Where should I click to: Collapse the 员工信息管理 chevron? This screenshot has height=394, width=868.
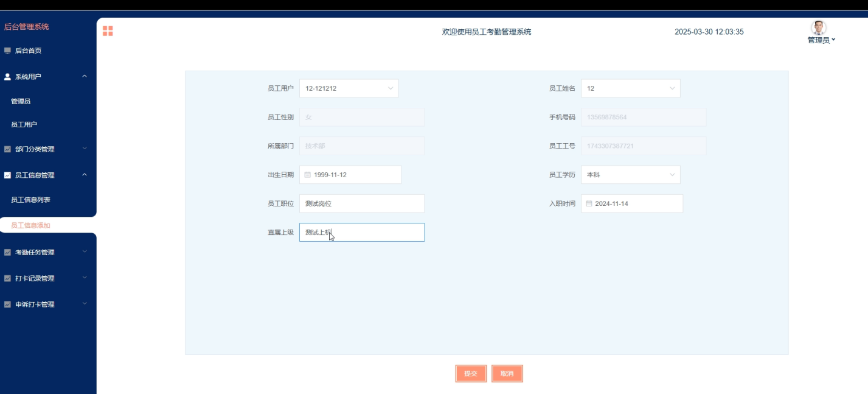[85, 175]
